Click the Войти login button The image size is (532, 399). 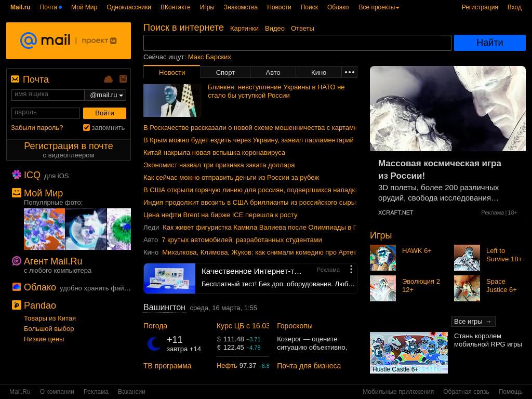coord(104,113)
